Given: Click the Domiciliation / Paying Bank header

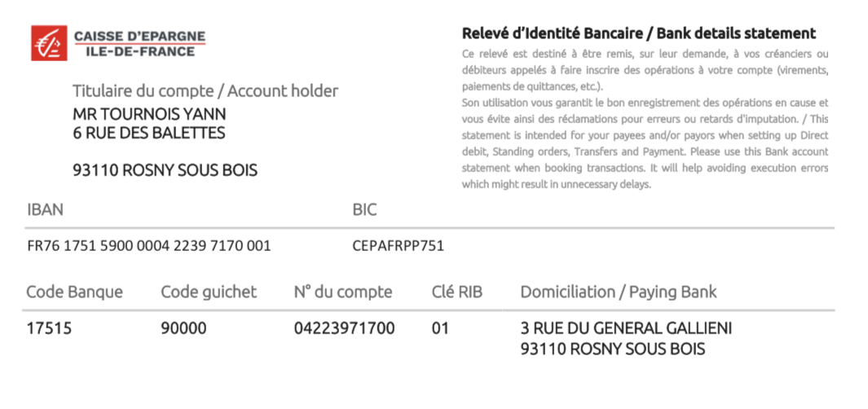Looking at the screenshot, I should point(619,292).
